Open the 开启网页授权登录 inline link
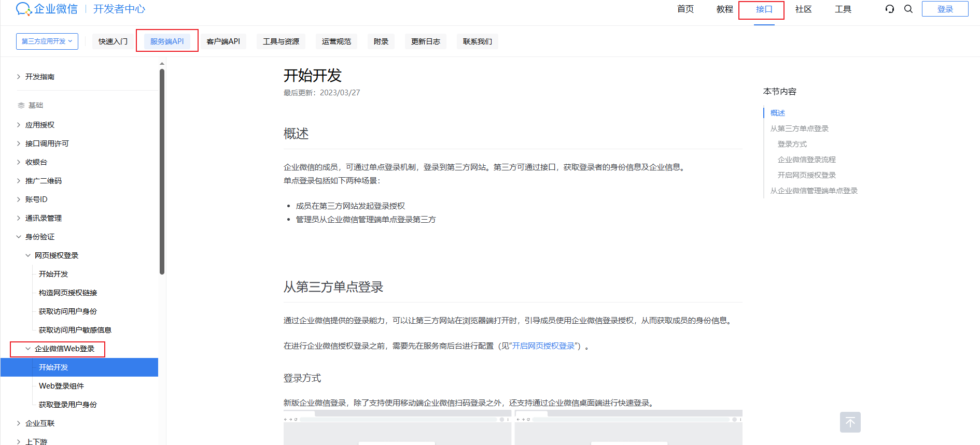This screenshot has width=980, height=445. tap(543, 346)
